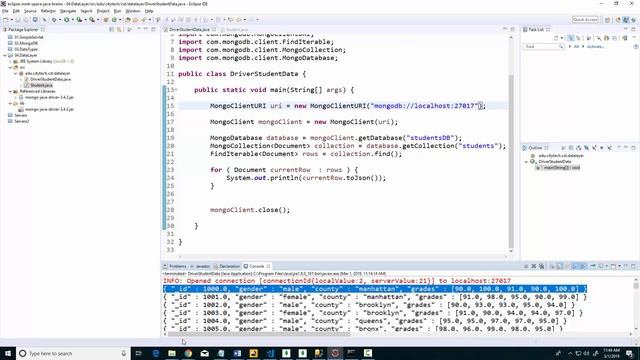The height and width of the screenshot is (360, 640).
Task: Open Chrome from the Windows taskbar
Action: point(188,353)
